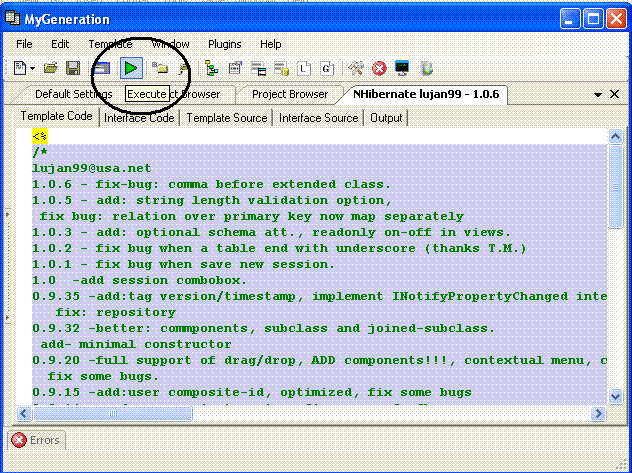Click the table with blue window icon

point(258,68)
